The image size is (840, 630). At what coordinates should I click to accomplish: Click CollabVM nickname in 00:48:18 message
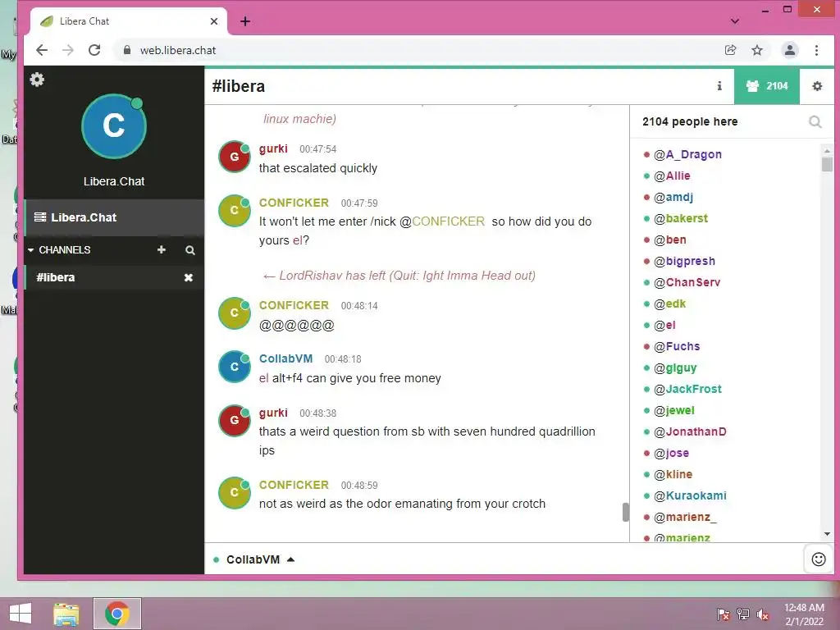point(285,359)
